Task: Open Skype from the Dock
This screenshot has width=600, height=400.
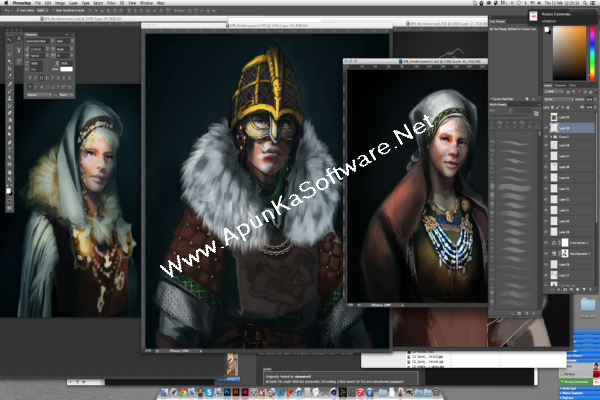Action: 209,392
